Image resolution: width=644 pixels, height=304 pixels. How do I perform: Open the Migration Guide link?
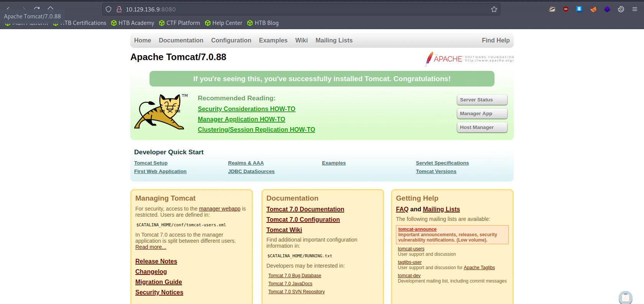159,282
